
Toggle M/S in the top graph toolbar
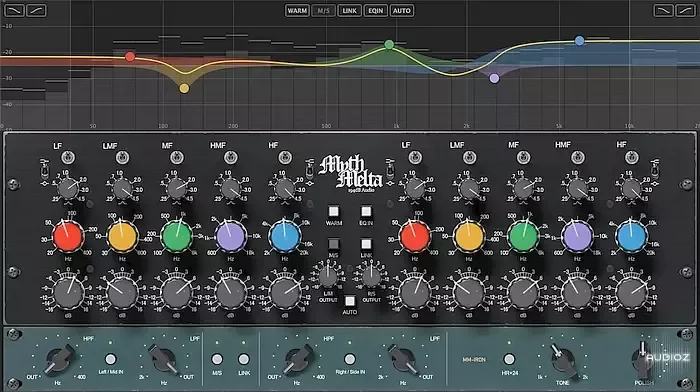point(323,11)
